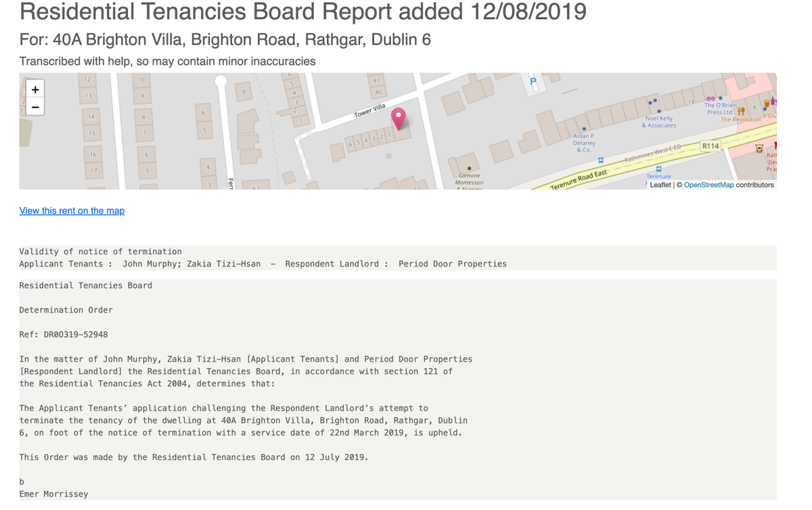The width and height of the screenshot is (812, 510).
Task: Click the Glenone Montessori marker dot
Action: coord(469,168)
